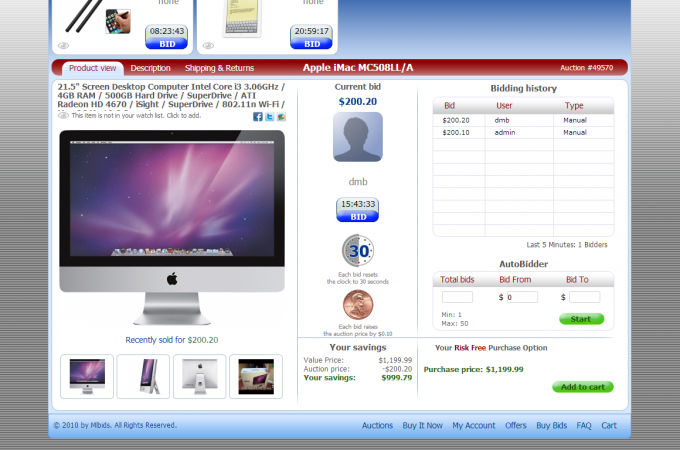The image size is (680, 450).
Task: Select front-view iMac thumbnail
Action: pyautogui.click(x=87, y=376)
